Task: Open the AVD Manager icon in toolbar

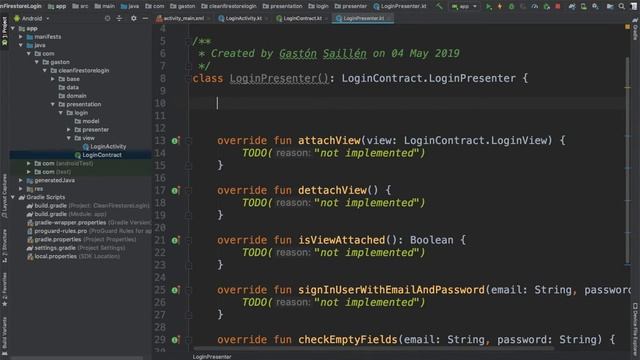Action: point(584,6)
